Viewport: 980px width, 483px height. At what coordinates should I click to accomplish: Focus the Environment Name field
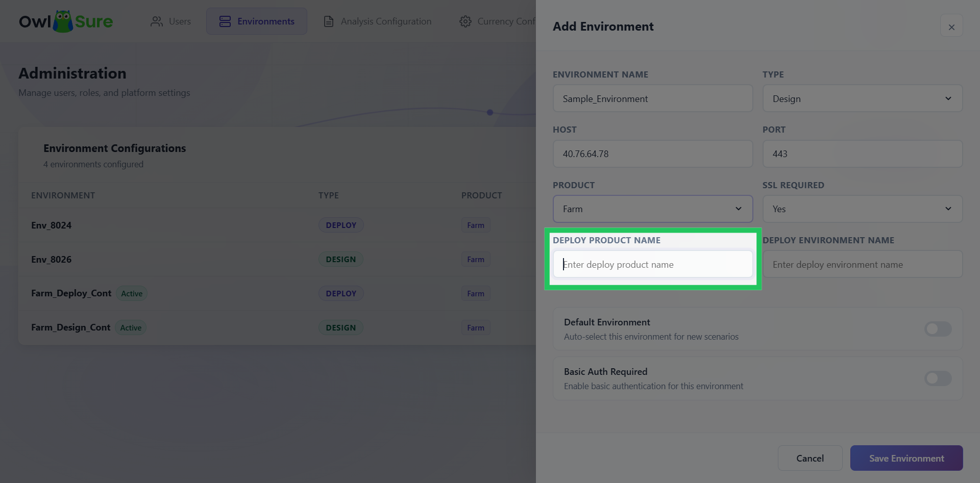[x=653, y=98]
